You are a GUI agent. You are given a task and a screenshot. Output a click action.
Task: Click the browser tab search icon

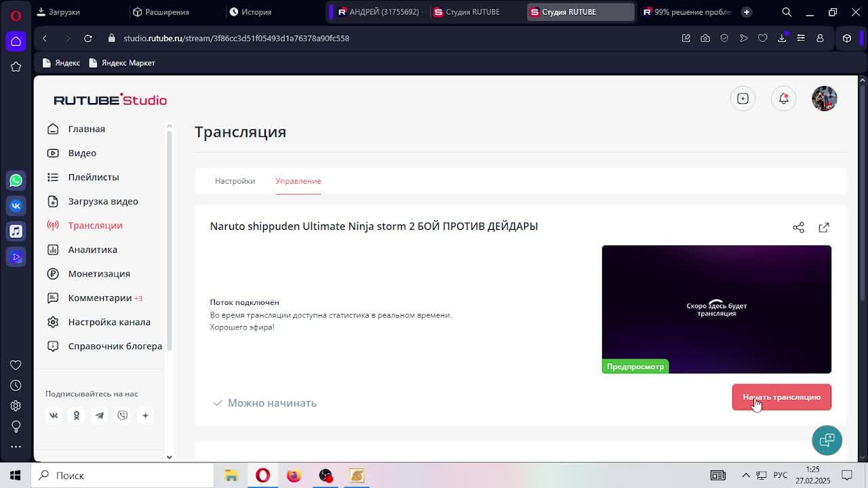pos(787,12)
